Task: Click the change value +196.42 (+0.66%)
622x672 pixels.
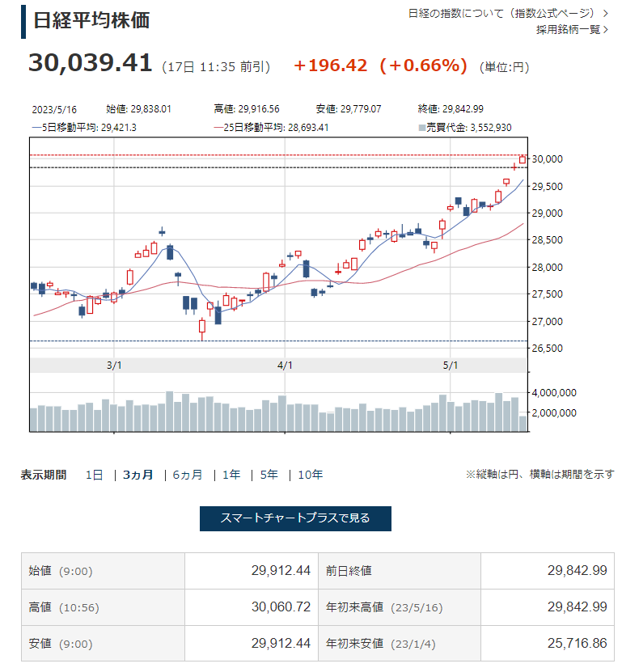Action: [381, 66]
